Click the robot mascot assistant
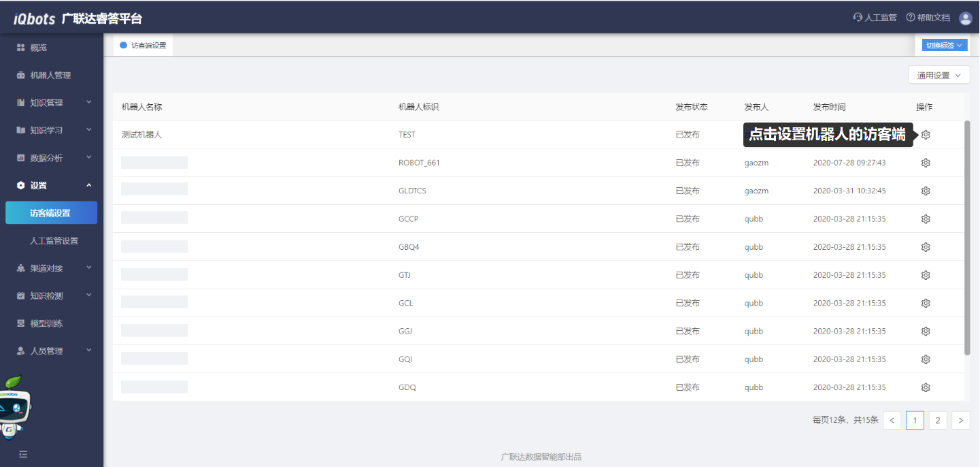 (15, 408)
